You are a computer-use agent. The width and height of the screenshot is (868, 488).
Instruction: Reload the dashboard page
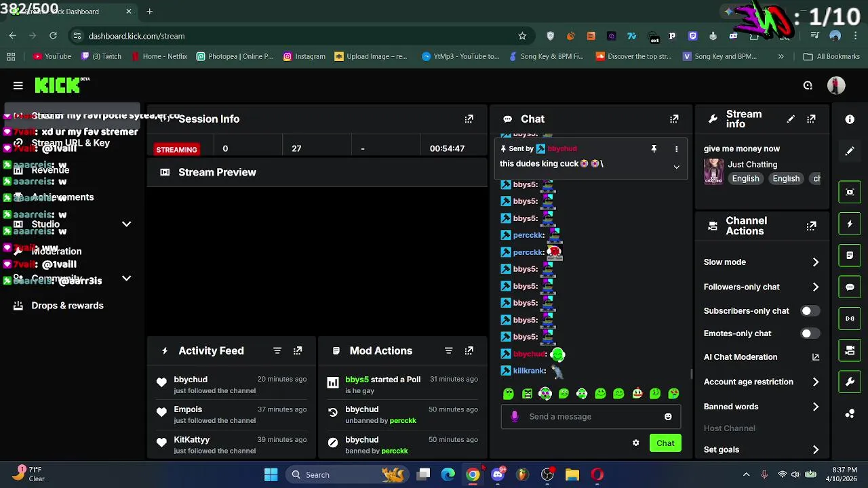pyautogui.click(x=53, y=36)
